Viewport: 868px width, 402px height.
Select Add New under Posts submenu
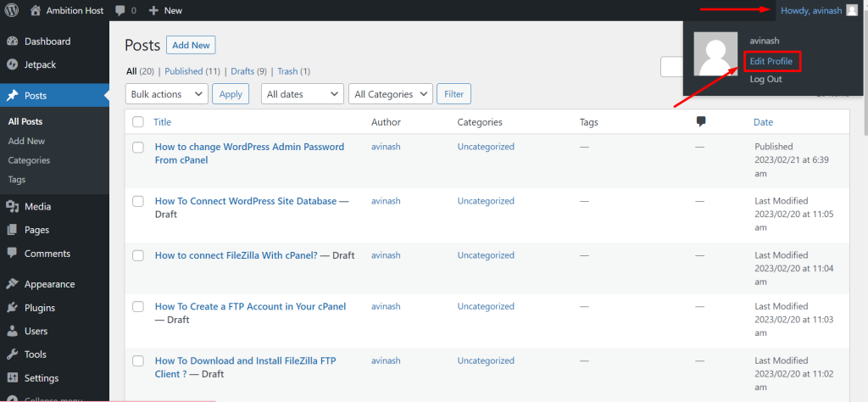click(26, 141)
